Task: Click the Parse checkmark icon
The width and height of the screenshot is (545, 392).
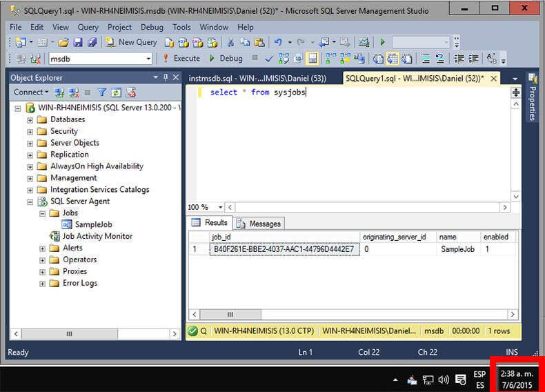Action: 268,59
